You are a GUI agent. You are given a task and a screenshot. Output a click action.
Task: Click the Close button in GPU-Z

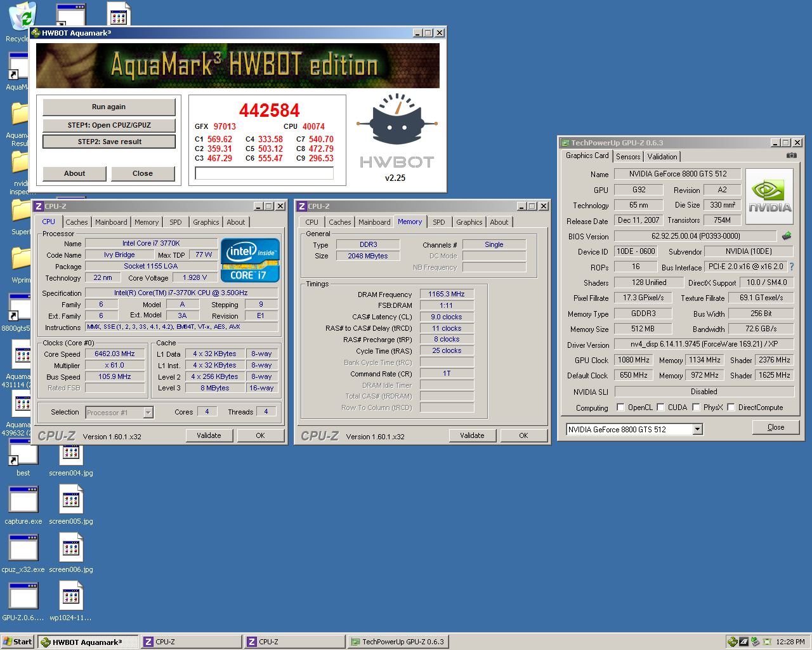coord(776,427)
